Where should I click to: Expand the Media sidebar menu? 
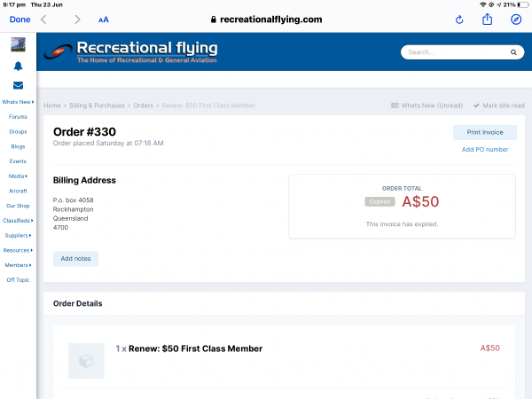click(18, 176)
